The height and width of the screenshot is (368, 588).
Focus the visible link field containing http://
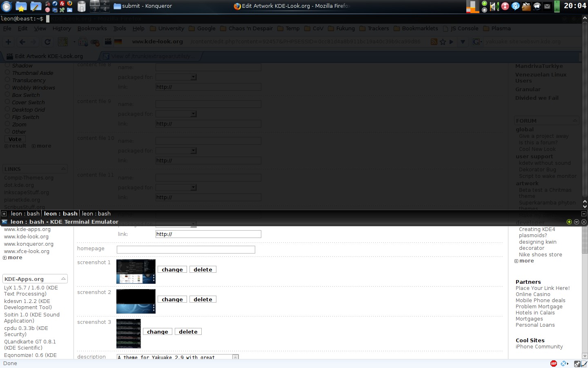pos(208,234)
